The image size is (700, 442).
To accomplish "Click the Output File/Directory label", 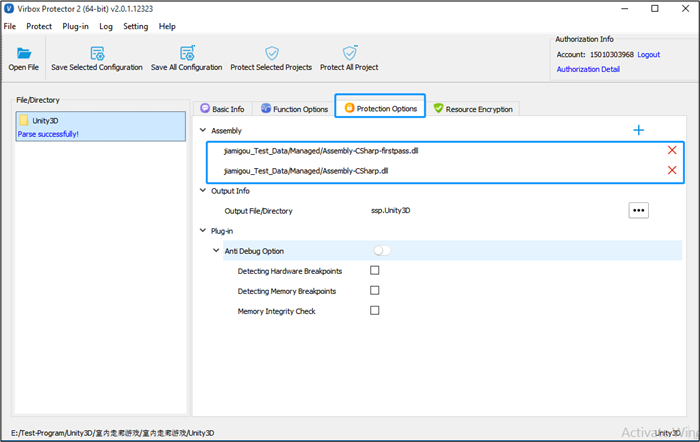I will (x=258, y=211).
